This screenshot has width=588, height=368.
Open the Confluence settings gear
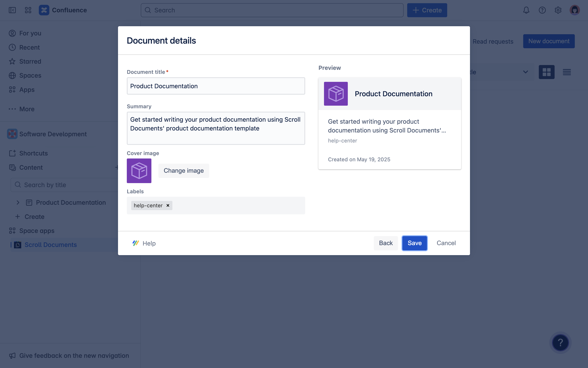point(558,10)
